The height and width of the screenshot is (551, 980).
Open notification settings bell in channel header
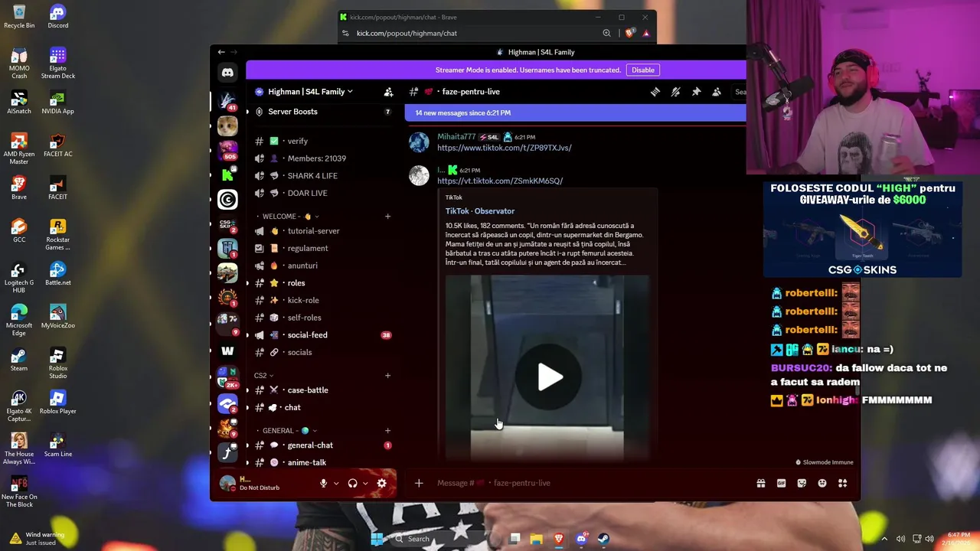675,92
